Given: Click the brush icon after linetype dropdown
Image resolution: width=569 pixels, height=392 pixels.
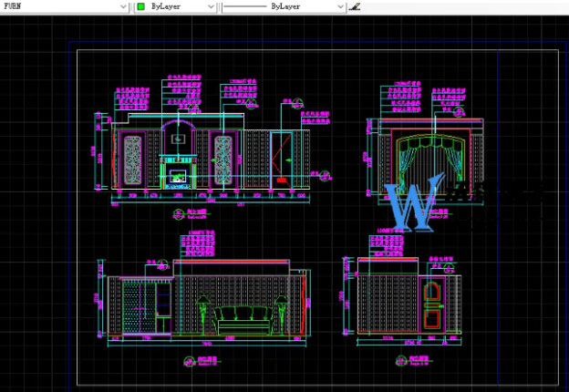Looking at the screenshot, I should point(355,5).
